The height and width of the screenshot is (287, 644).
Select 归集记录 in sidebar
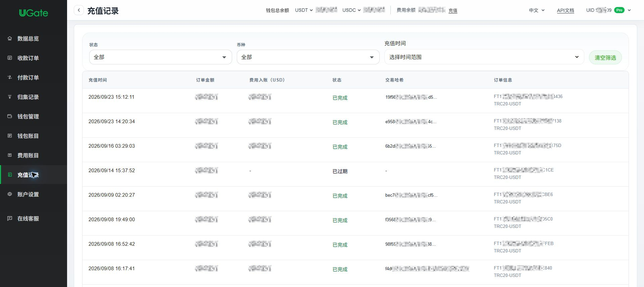[x=28, y=97]
